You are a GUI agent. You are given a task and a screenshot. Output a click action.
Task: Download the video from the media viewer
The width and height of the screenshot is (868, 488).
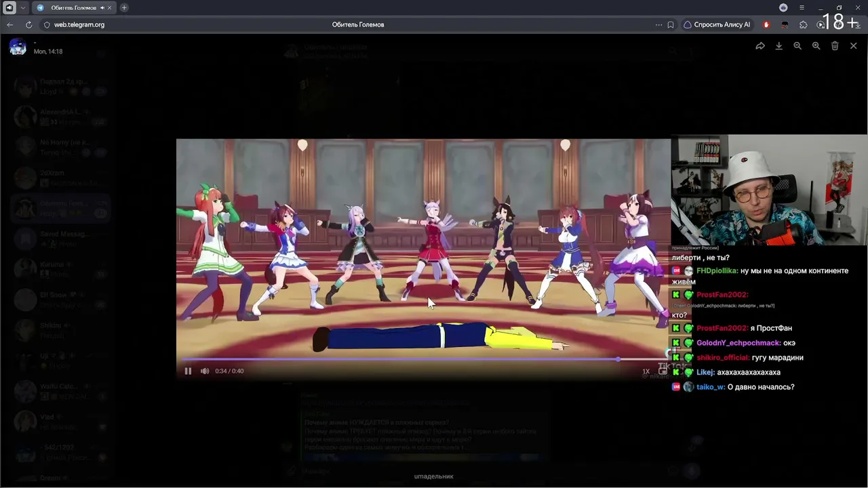778,46
